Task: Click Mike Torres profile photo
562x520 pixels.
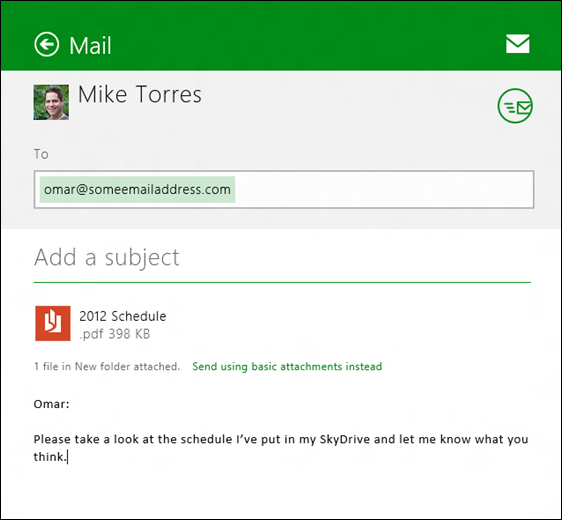Action: pos(51,102)
